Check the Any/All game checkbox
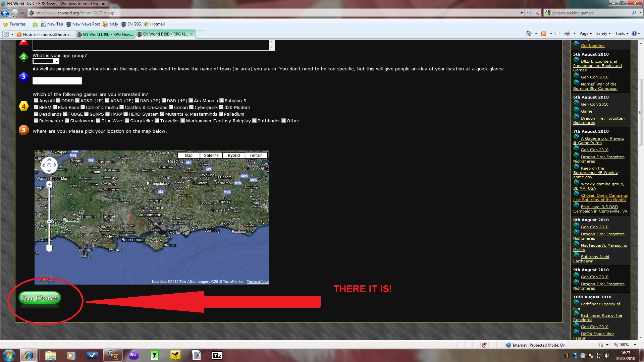644x362 pixels. tap(36, 101)
